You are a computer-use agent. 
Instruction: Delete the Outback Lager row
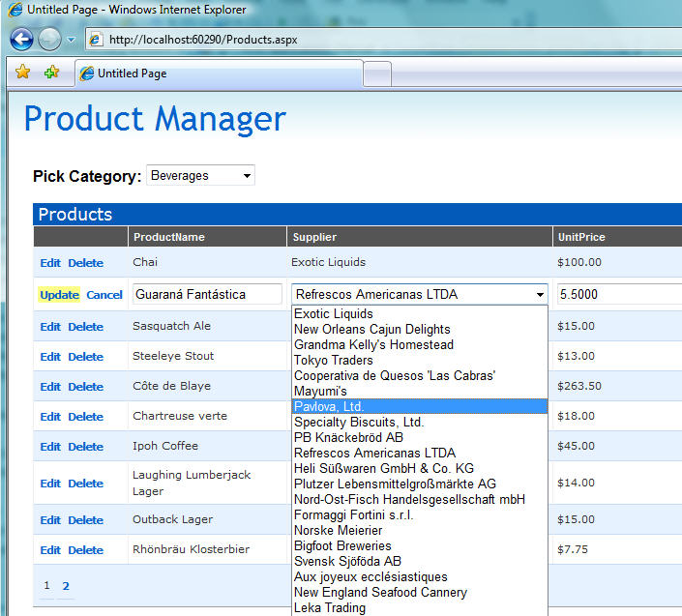(x=86, y=520)
